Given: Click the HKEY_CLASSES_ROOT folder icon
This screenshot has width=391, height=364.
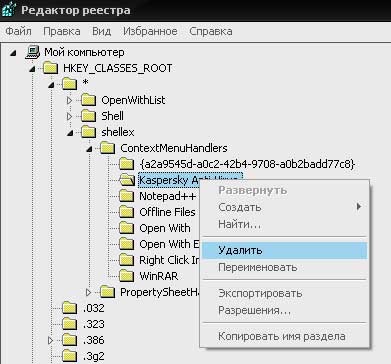Looking at the screenshot, I should point(51,68).
